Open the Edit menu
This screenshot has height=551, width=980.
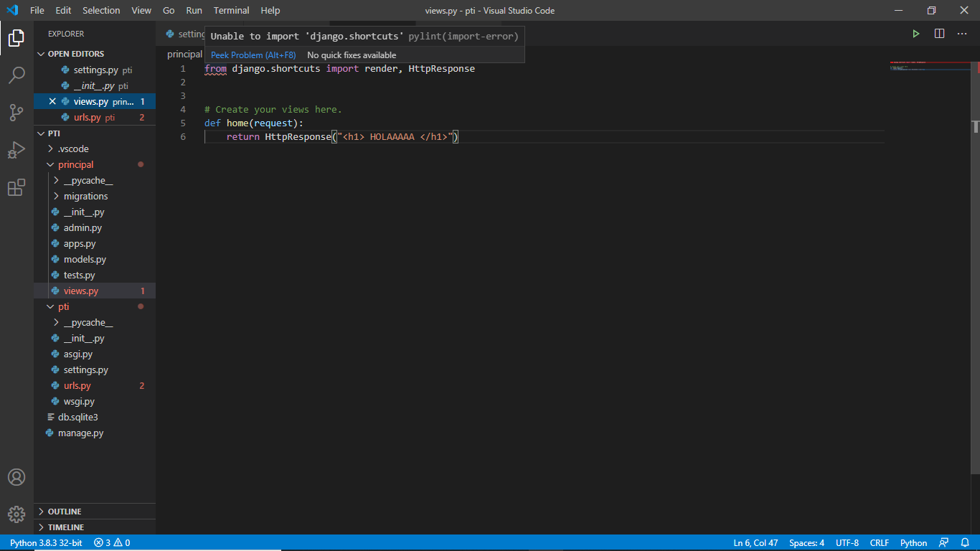tap(63, 10)
